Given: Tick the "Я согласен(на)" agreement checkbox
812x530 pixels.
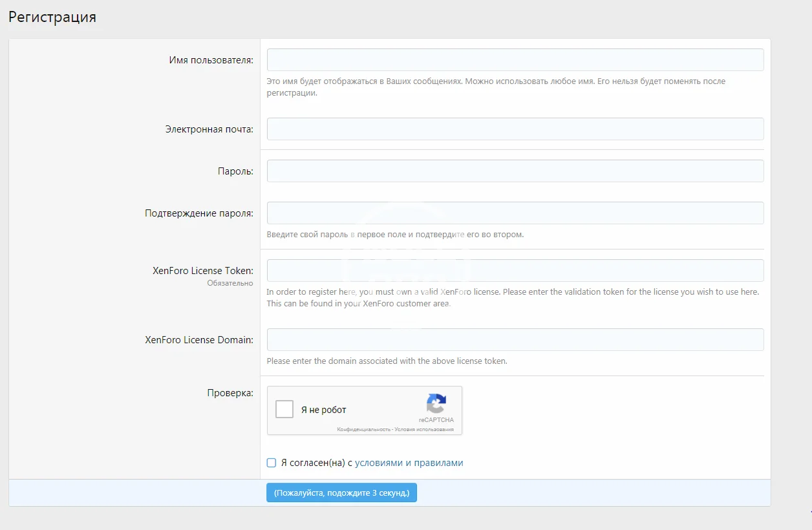Looking at the screenshot, I should coord(272,463).
